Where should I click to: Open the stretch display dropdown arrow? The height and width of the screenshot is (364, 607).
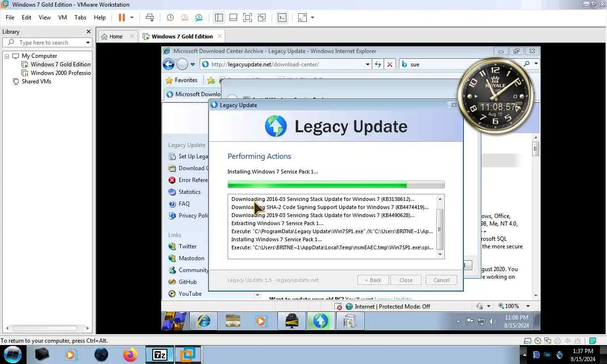(x=313, y=18)
